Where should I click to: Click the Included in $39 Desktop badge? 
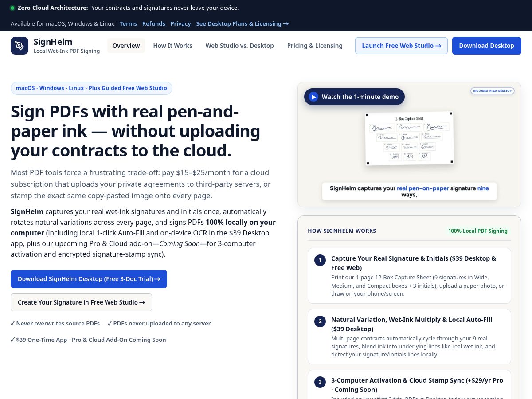pyautogui.click(x=493, y=91)
